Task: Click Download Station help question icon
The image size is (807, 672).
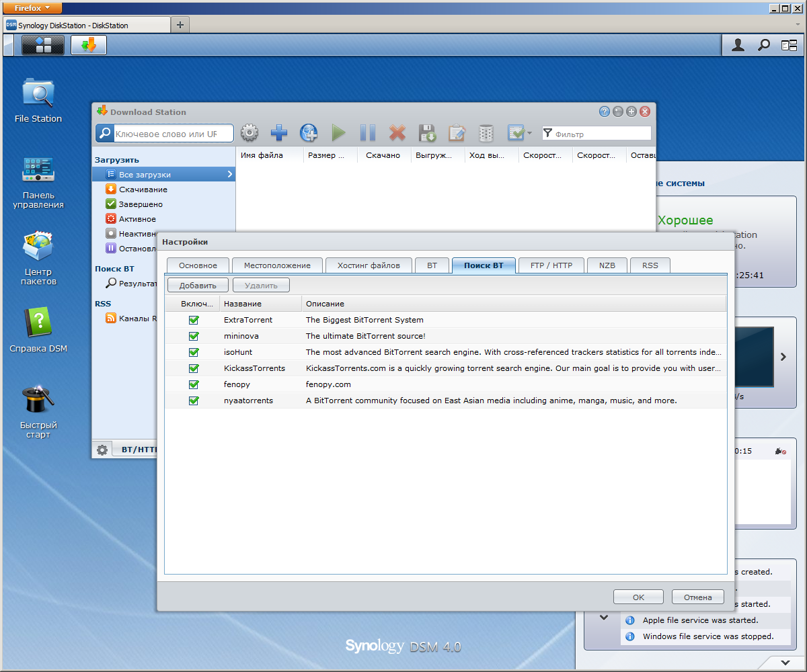Action: (605, 112)
